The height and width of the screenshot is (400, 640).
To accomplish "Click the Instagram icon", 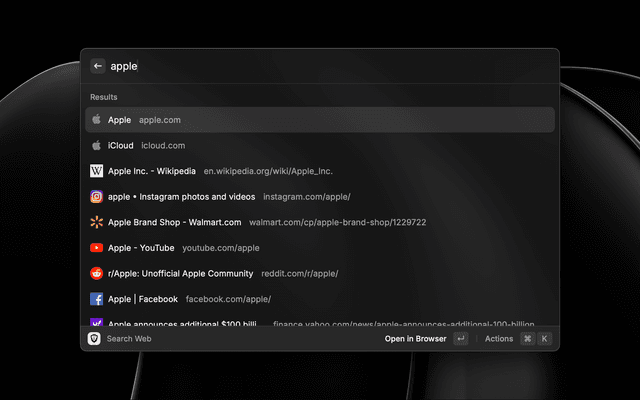I will pyautogui.click(x=97, y=197).
